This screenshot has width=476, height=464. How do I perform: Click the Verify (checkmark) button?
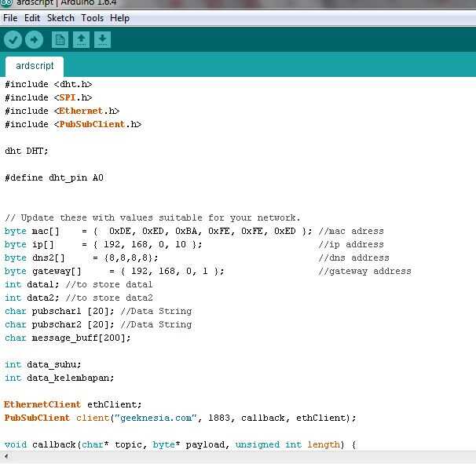[13, 40]
